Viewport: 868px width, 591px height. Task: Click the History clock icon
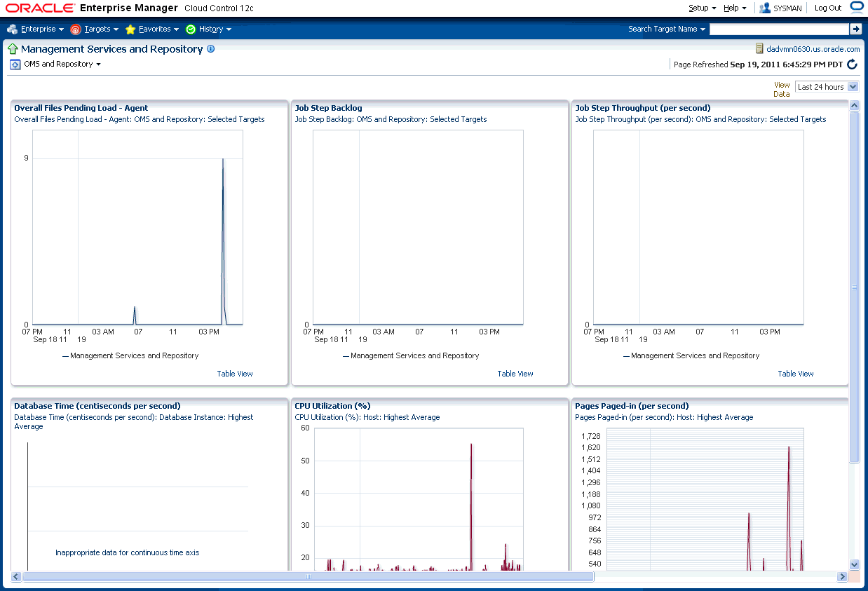tap(191, 29)
